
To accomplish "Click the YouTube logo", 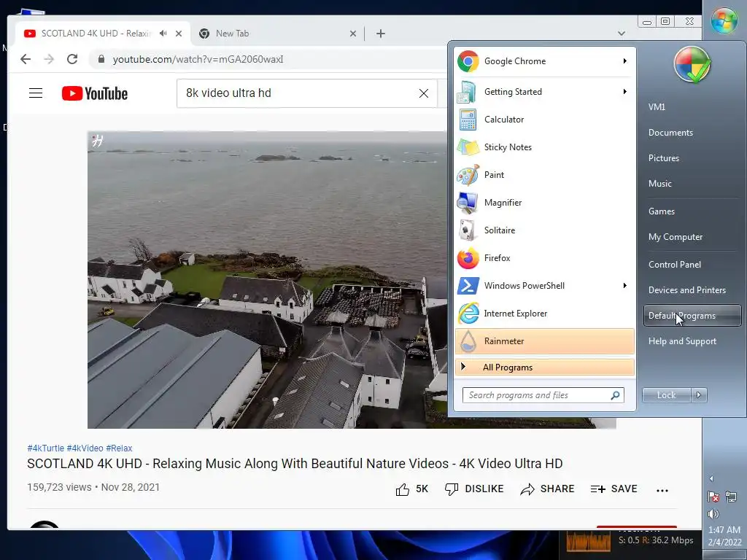I will click(x=95, y=93).
